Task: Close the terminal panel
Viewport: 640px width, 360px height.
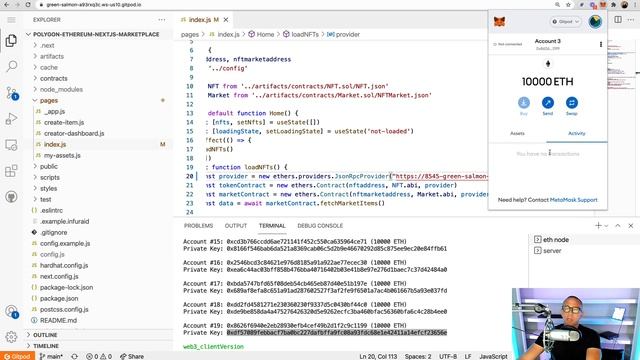Action: coord(631,225)
